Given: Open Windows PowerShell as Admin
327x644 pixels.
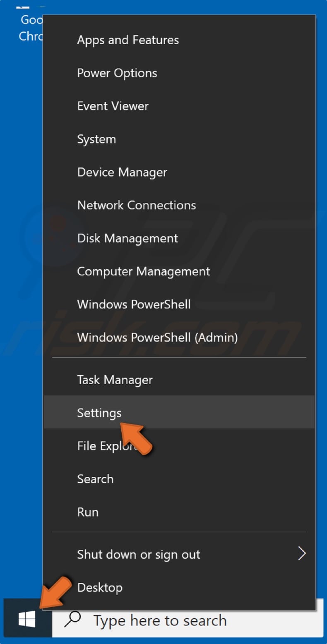Looking at the screenshot, I should click(x=157, y=338).
